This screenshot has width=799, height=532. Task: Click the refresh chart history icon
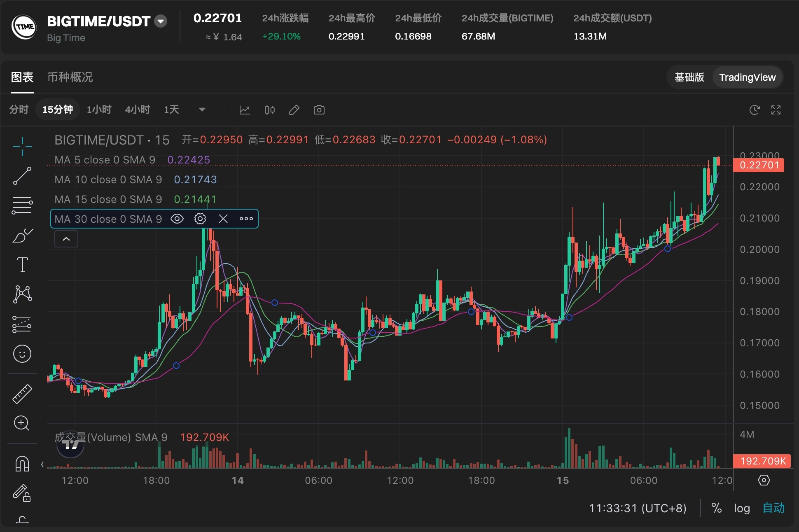click(x=754, y=110)
